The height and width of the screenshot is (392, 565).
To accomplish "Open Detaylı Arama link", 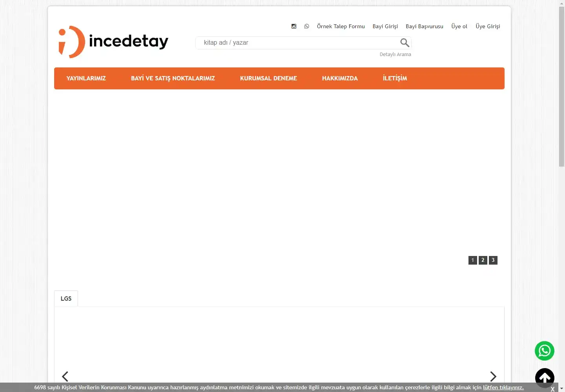I will [x=395, y=54].
